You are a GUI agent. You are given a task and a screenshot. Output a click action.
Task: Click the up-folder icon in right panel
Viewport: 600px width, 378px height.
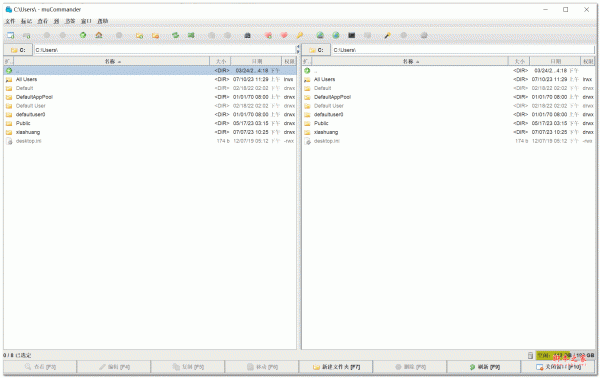click(307, 70)
